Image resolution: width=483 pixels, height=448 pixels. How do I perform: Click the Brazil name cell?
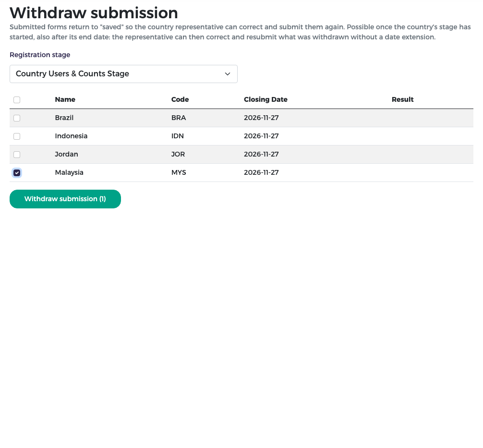64,118
